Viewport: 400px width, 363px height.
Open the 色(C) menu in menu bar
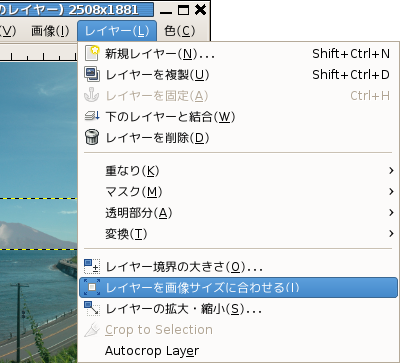(179, 31)
